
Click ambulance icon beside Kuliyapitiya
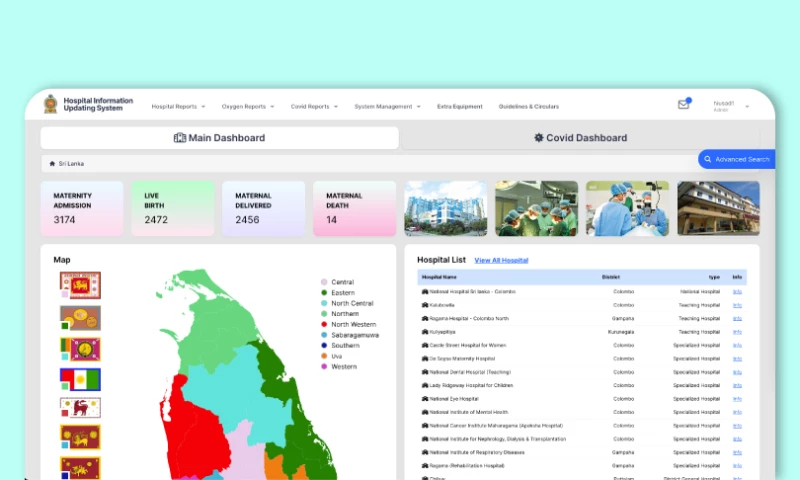424,332
